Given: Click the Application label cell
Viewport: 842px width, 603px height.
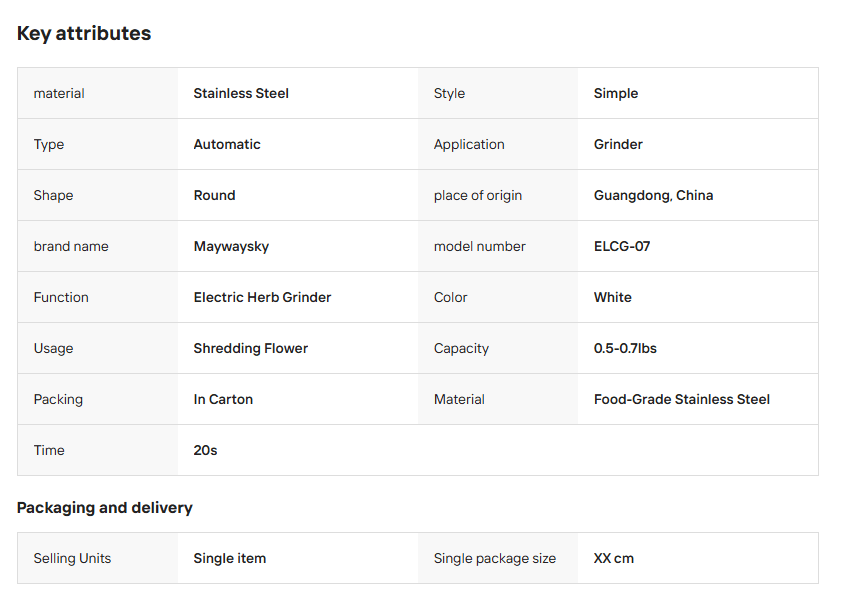Looking at the screenshot, I should tap(469, 144).
